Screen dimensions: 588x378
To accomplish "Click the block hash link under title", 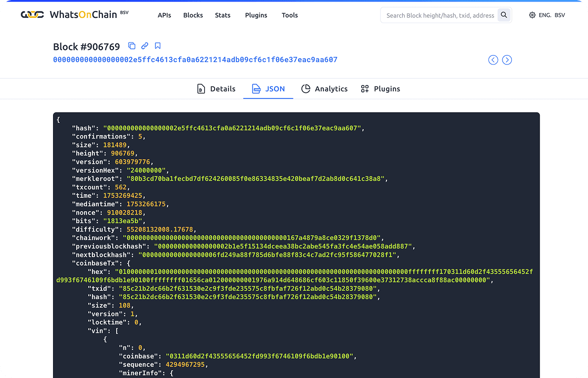I will point(195,60).
